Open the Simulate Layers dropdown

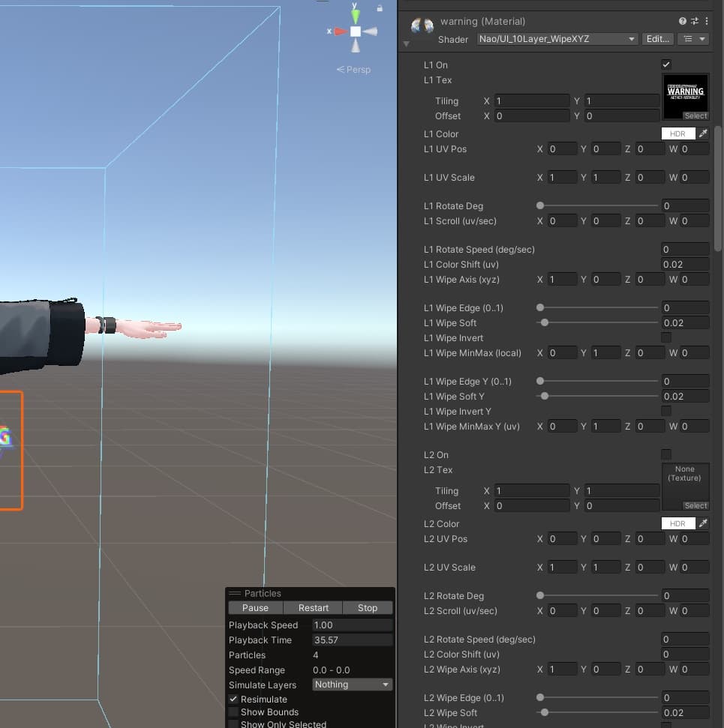tap(352, 685)
